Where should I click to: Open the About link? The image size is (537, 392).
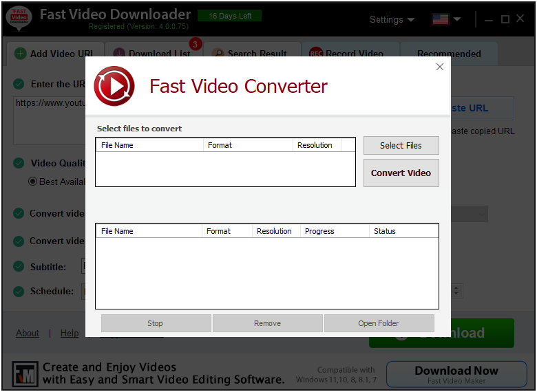point(28,333)
